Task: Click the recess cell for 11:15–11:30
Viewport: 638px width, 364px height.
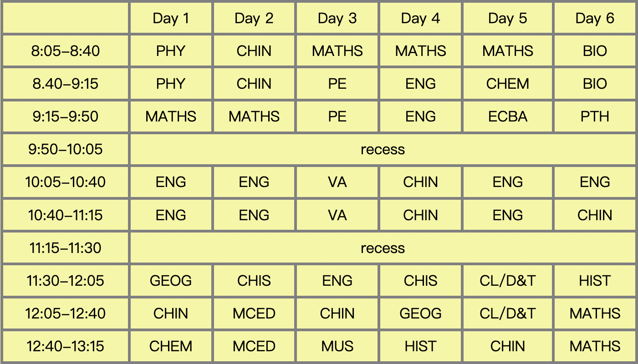Action: tap(383, 248)
